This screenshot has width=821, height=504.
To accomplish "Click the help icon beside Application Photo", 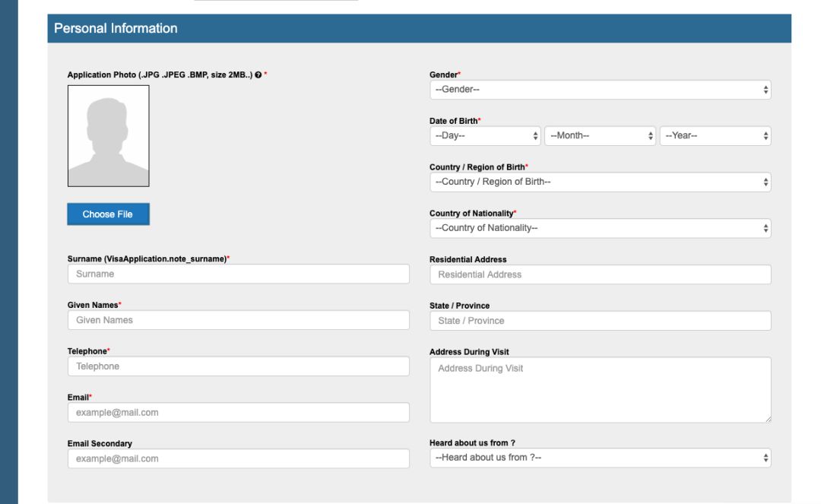I will click(x=258, y=74).
